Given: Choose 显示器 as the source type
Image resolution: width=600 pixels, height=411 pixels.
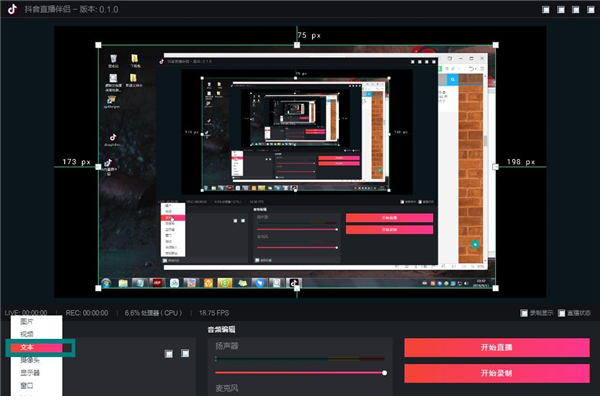Looking at the screenshot, I should tap(30, 373).
